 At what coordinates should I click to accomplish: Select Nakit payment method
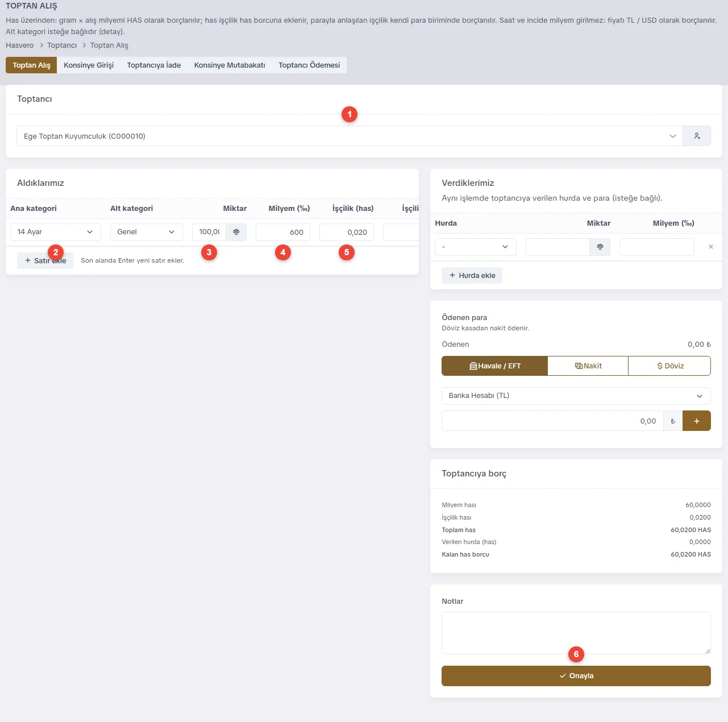tap(588, 366)
